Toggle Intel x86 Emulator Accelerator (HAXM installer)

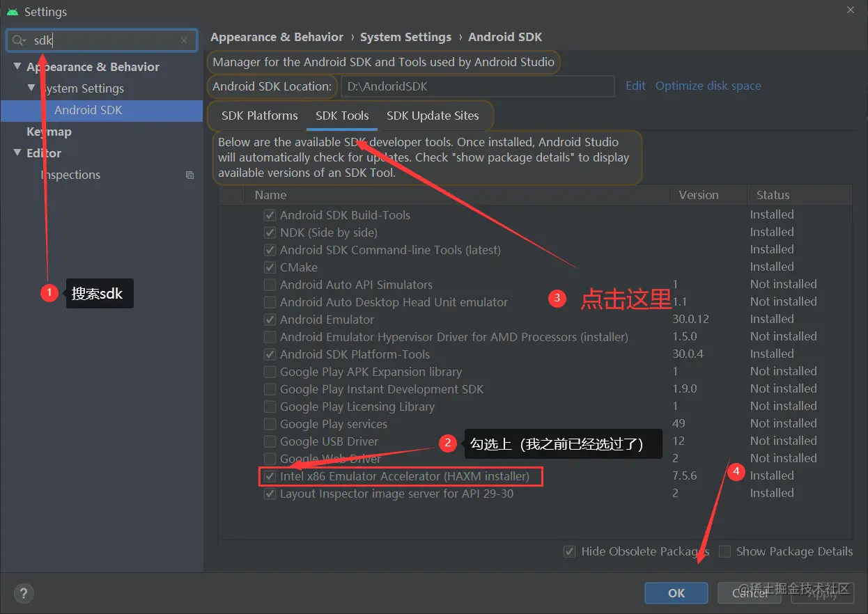(270, 476)
